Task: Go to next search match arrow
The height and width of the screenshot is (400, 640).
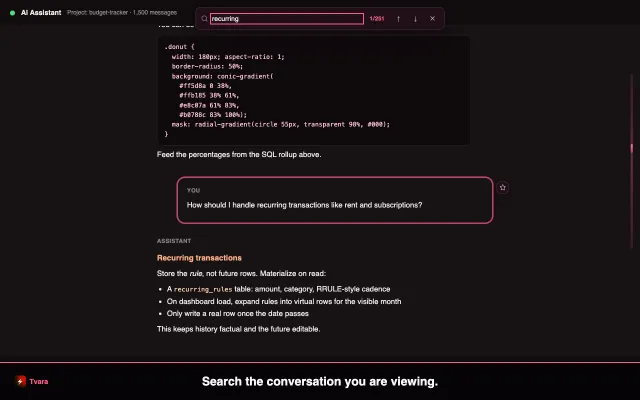Action: pos(416,18)
